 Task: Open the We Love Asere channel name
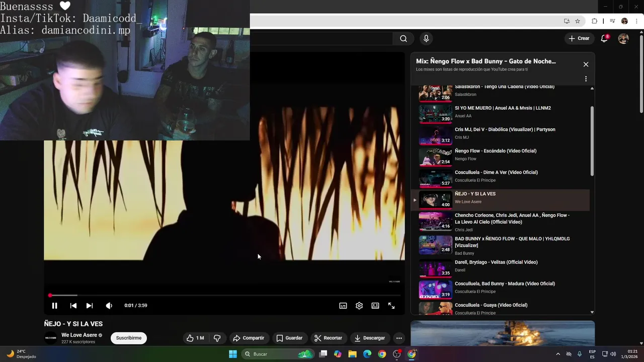[x=79, y=335]
